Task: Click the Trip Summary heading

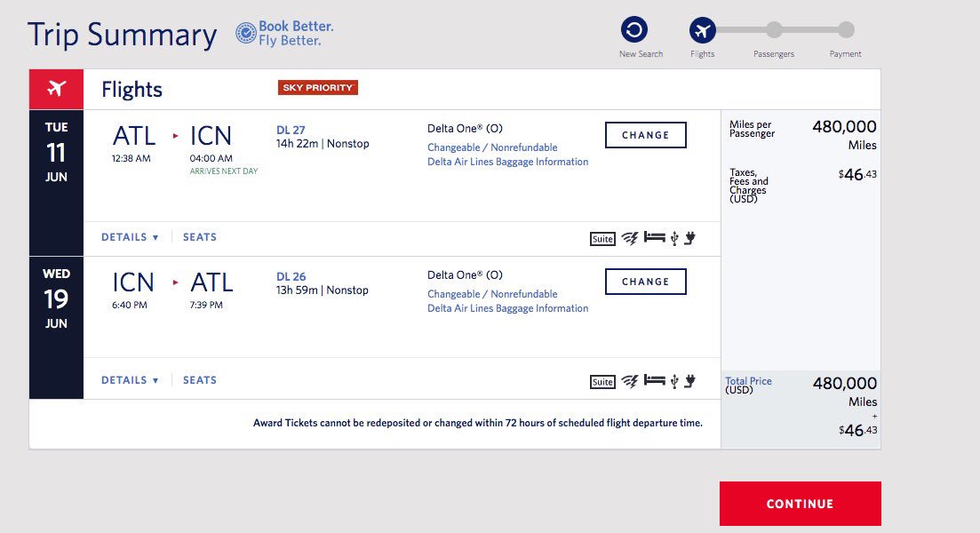Action: tap(123, 35)
